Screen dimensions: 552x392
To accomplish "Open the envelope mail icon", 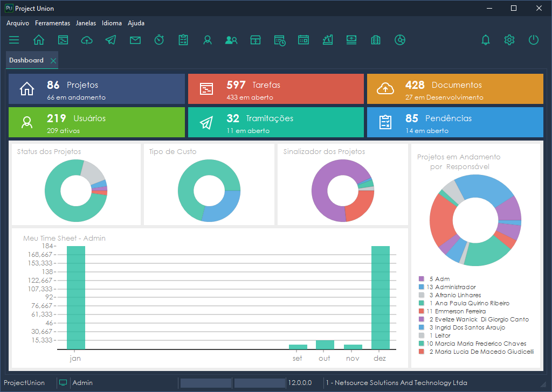I will click(135, 40).
